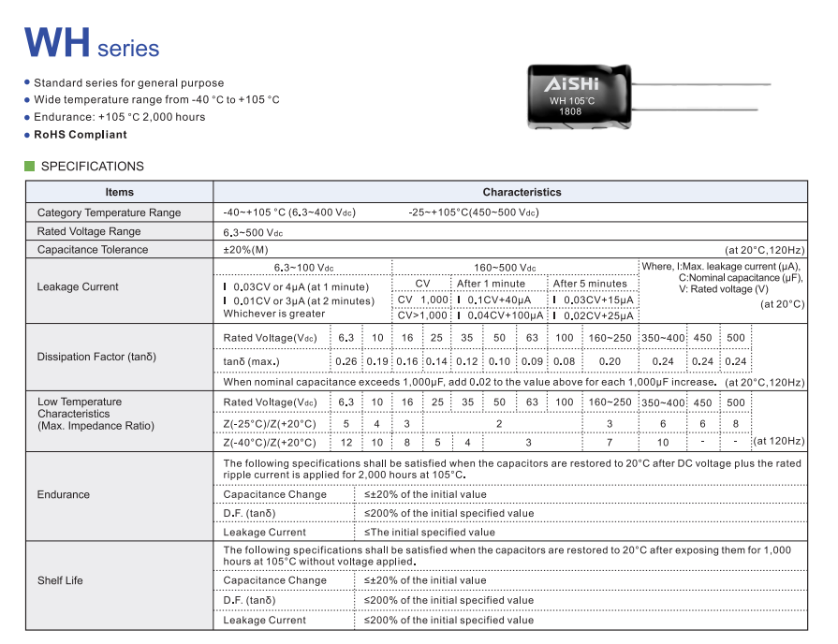Screen dimensions: 838x644
Task: Click the 'tanδ (max.)' sub-row label
Action: [251, 362]
